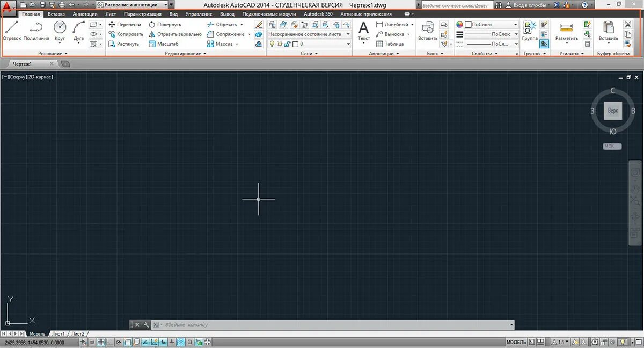Select the Текст annotation tool
Screen dimensions: 644x348
(x=364, y=31)
